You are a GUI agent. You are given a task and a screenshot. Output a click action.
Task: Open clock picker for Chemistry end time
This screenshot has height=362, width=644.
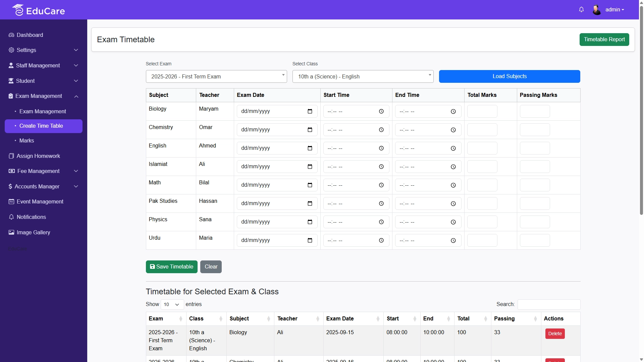(453, 130)
